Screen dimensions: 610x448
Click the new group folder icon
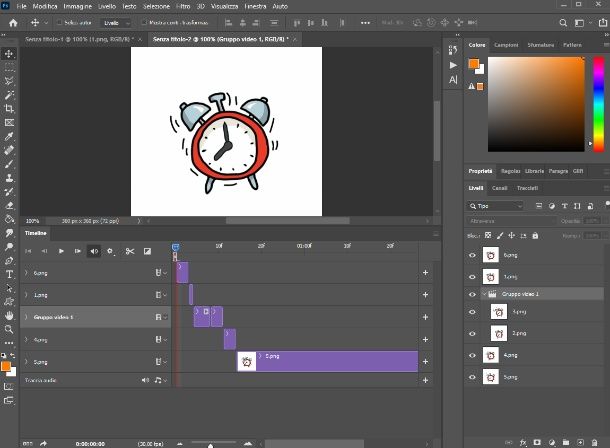pyautogui.click(x=566, y=443)
